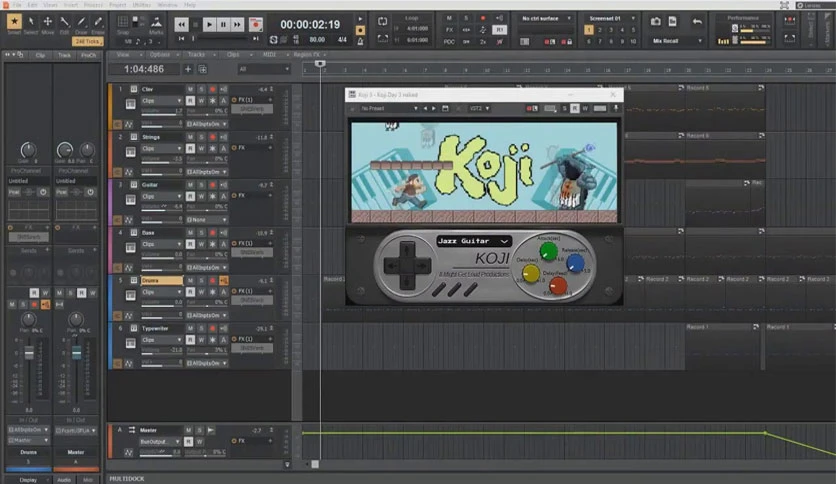Adjust the Clav track Volume slider

pyautogui.click(x=162, y=112)
